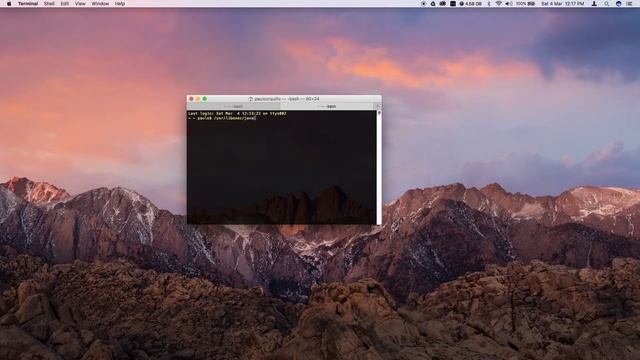Click the memory usage 4.58 GB indicator
This screenshot has height=360, width=640.
(x=470, y=4)
